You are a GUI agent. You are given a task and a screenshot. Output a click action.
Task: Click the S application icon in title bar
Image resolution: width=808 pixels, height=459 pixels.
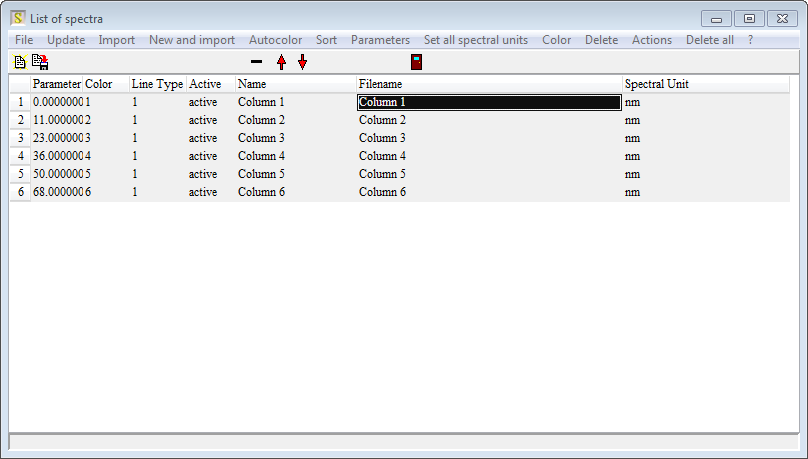point(17,19)
